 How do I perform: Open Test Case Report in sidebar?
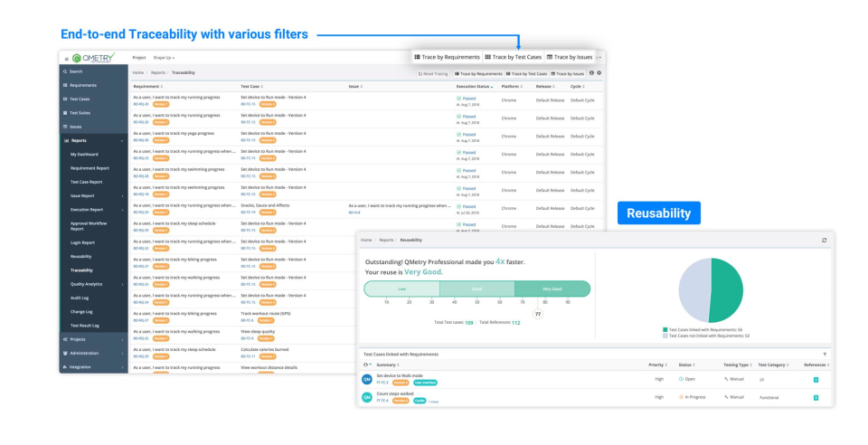(x=87, y=182)
